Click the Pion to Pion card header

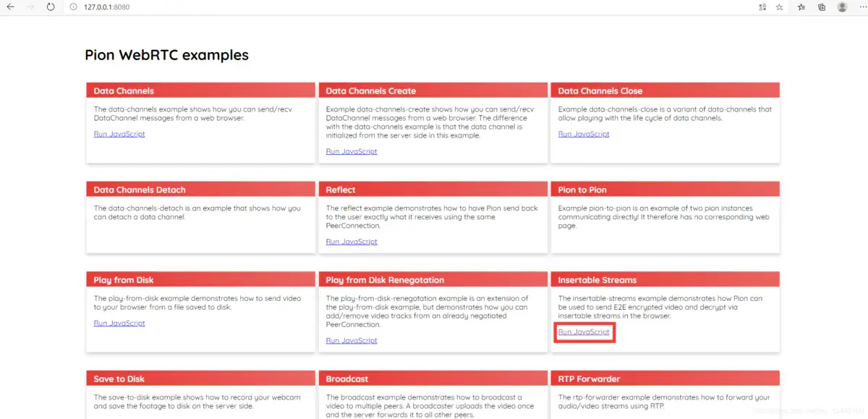[x=665, y=190]
